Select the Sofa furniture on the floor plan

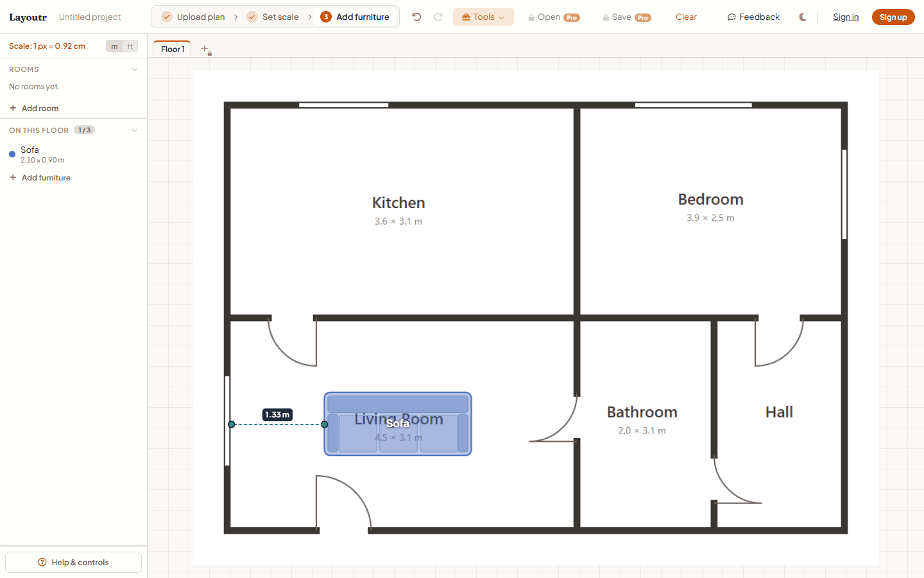tap(398, 424)
